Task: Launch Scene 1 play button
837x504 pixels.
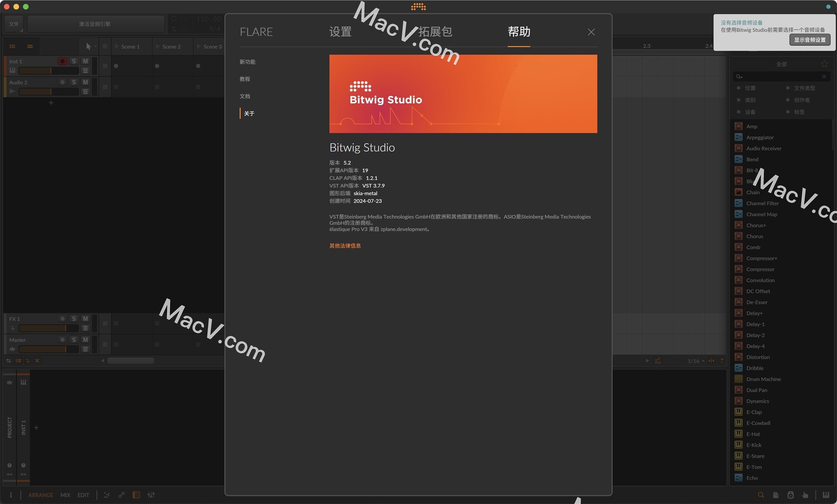Action: click(116, 47)
